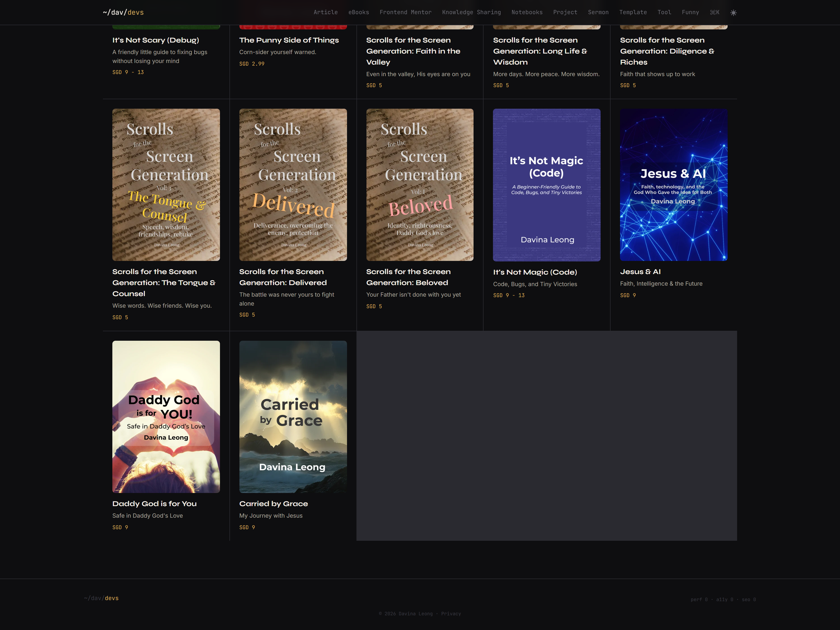Screen dimensions: 840x630
Task: Click the footer ~/dav/devs logo
Action: tap(101, 598)
